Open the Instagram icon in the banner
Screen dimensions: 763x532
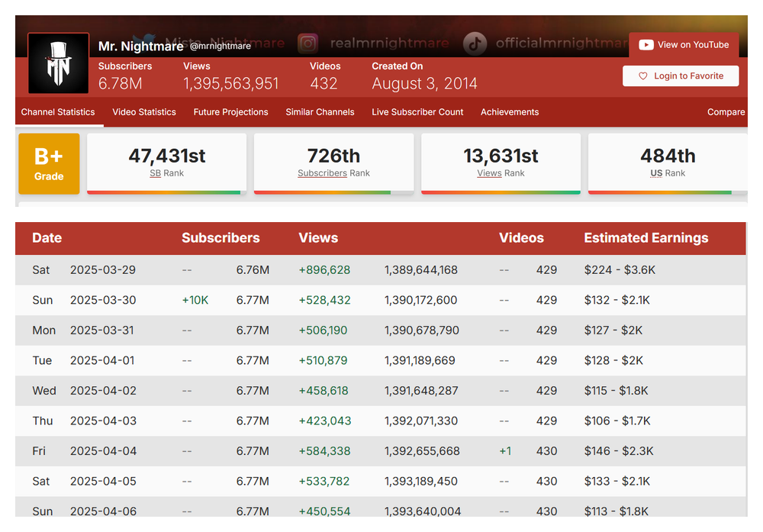[308, 43]
